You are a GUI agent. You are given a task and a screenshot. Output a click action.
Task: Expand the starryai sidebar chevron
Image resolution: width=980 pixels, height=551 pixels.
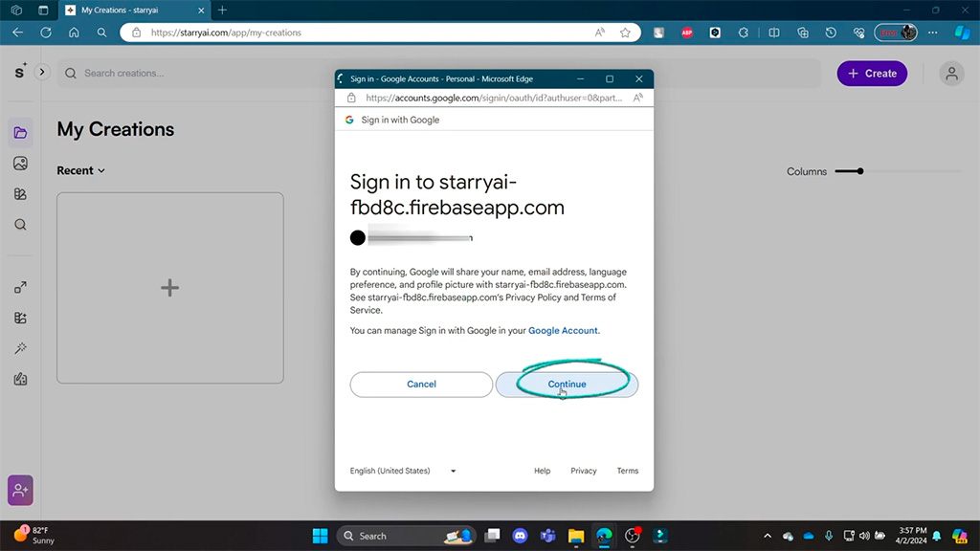click(x=42, y=72)
